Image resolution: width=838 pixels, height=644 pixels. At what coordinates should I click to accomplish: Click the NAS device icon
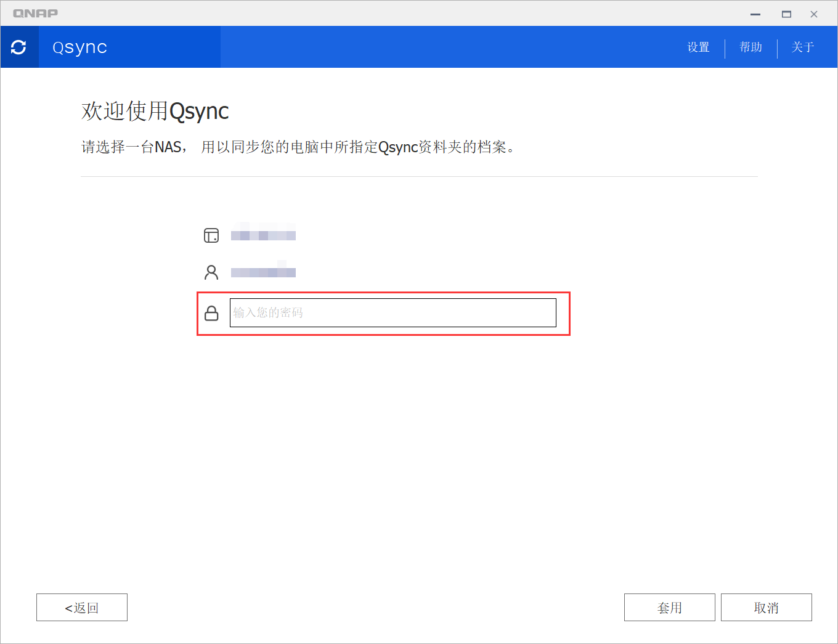tap(211, 235)
